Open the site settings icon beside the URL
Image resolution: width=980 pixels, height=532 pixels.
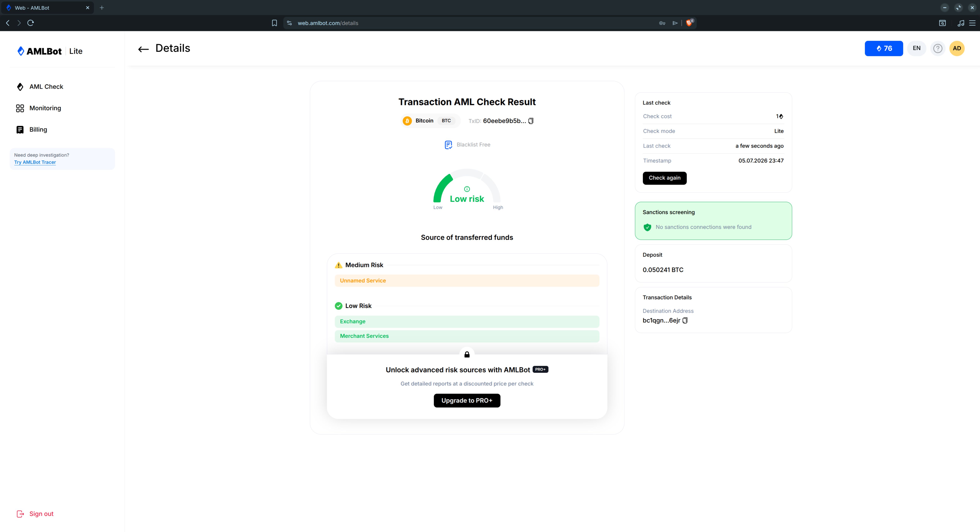tap(290, 23)
